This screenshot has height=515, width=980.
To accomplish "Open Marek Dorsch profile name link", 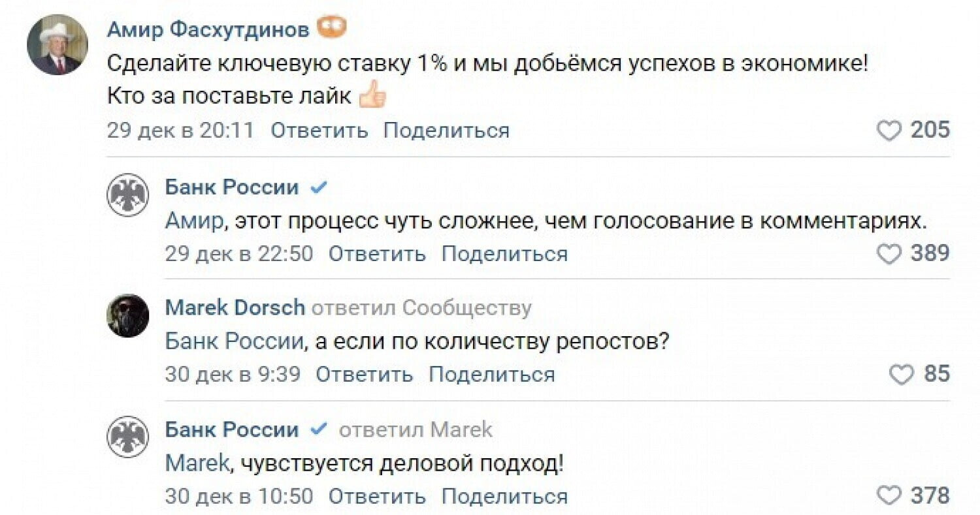I will (x=235, y=307).
